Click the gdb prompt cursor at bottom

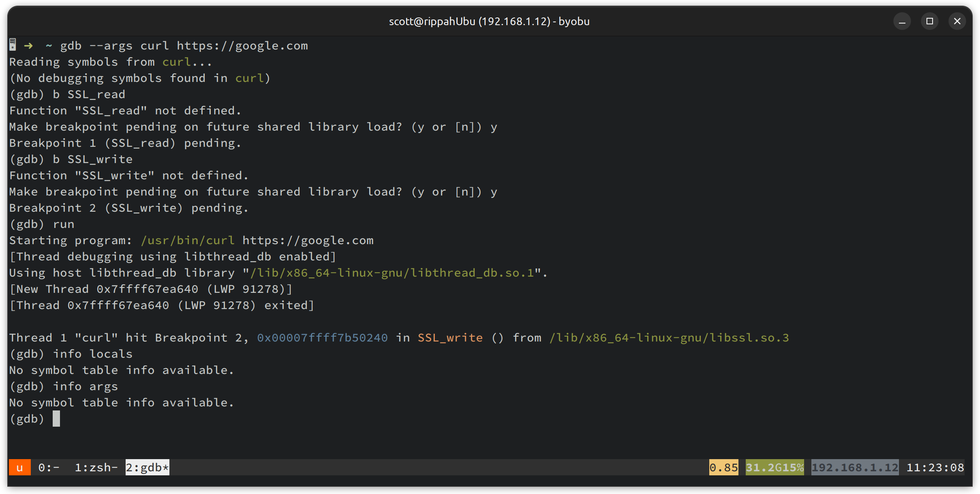(56, 419)
